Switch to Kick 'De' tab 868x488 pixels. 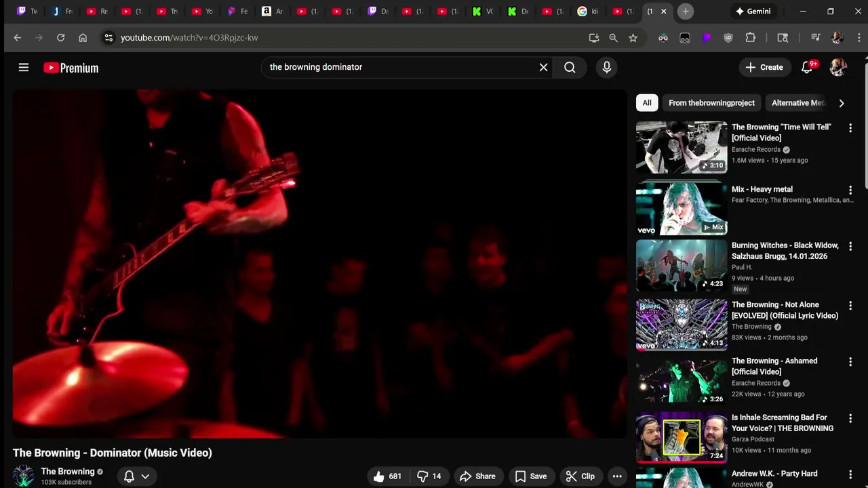519,12
